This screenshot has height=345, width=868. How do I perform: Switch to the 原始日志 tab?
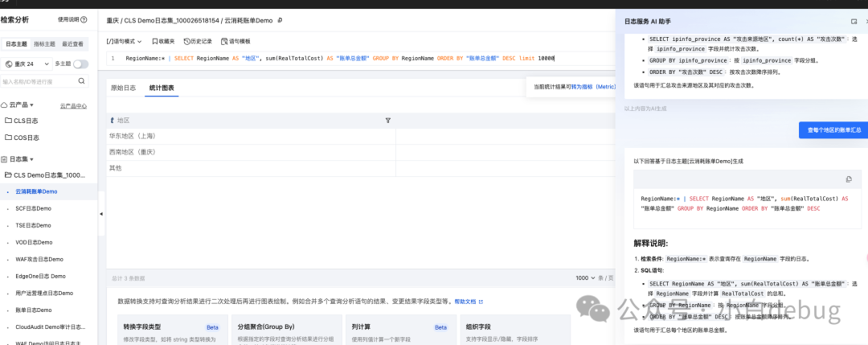click(124, 88)
